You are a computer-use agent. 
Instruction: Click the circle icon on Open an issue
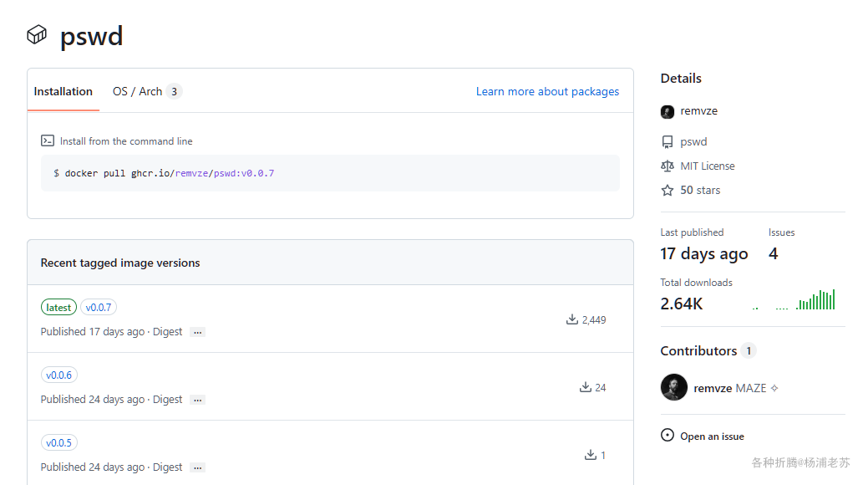tap(667, 436)
